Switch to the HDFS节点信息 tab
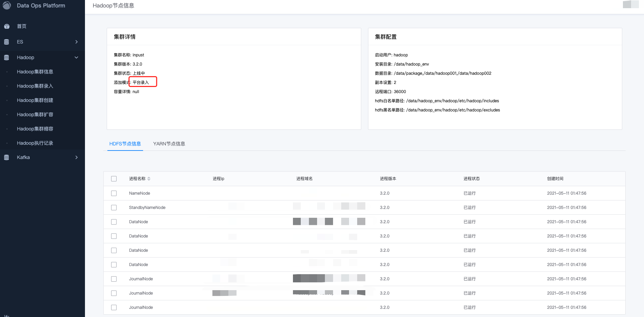Screen dimensions: 644x317 click(125, 144)
